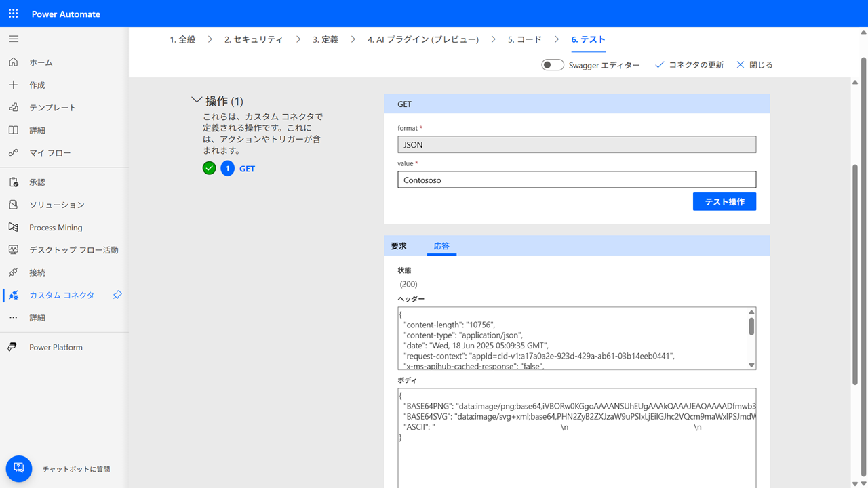Click ヘッダー box scroll up arrow
This screenshot has width=868, height=488.
point(751,312)
